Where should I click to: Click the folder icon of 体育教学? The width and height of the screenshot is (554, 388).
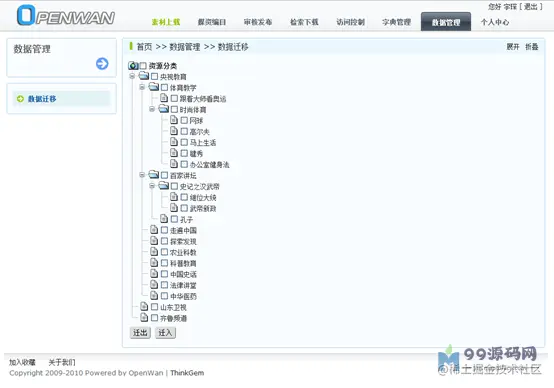tap(154, 87)
